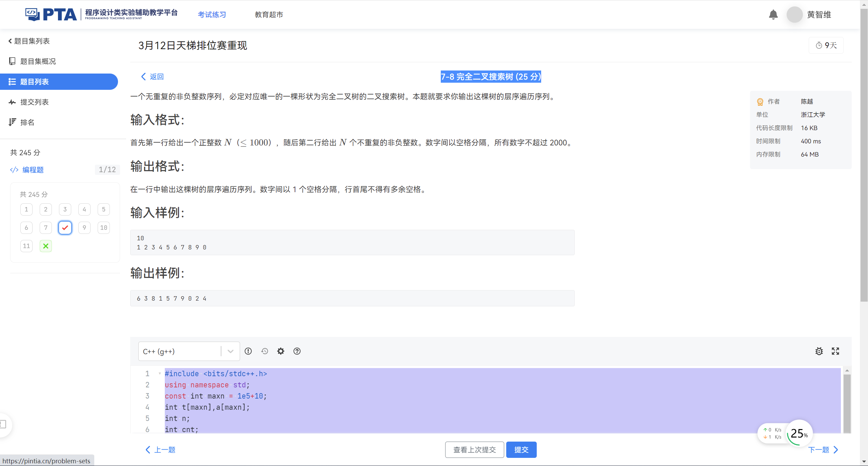Screen dimensions: 868x466
Task: Select problem 8 with red checkmark
Action: tap(65, 228)
